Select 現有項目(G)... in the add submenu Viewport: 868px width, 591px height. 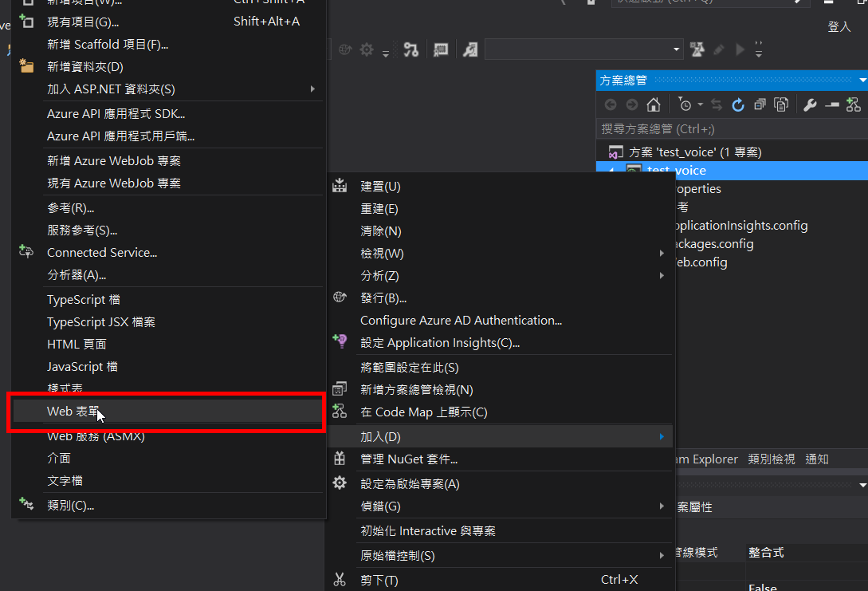166,22
